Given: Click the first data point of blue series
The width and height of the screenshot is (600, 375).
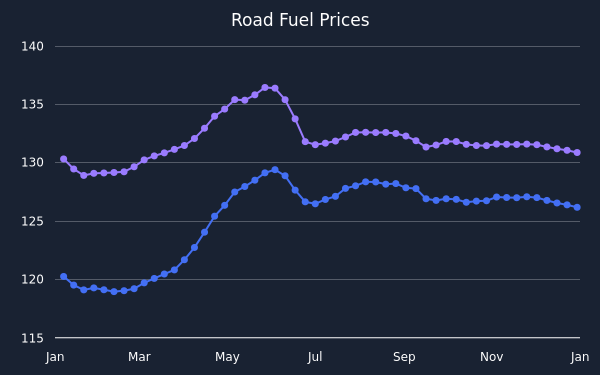Looking at the screenshot, I should click(x=64, y=276).
